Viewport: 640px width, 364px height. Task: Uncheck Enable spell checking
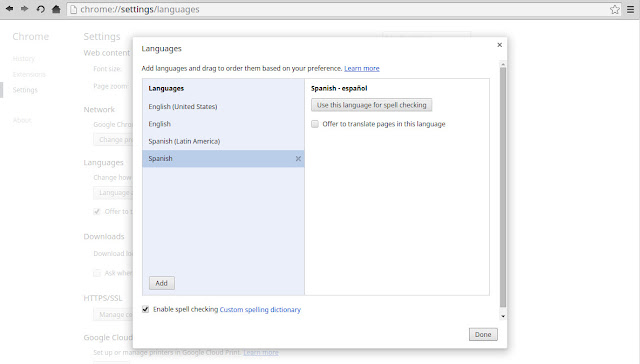click(x=145, y=309)
